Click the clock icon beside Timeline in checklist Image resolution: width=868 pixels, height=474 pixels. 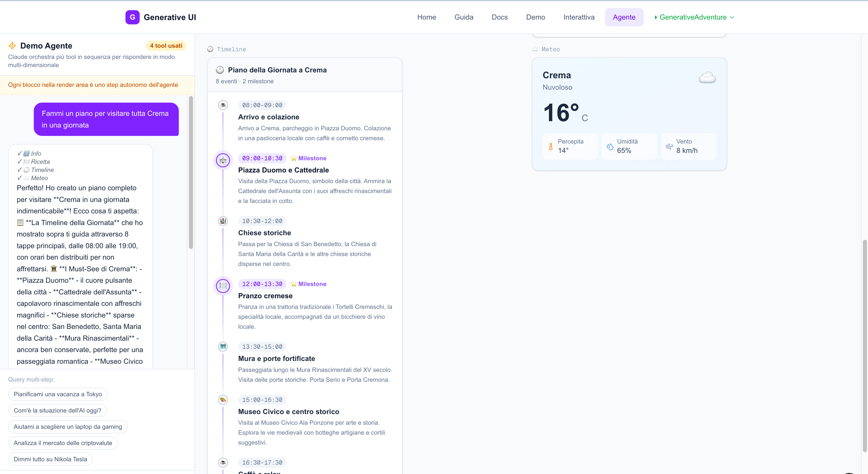[x=27, y=170]
